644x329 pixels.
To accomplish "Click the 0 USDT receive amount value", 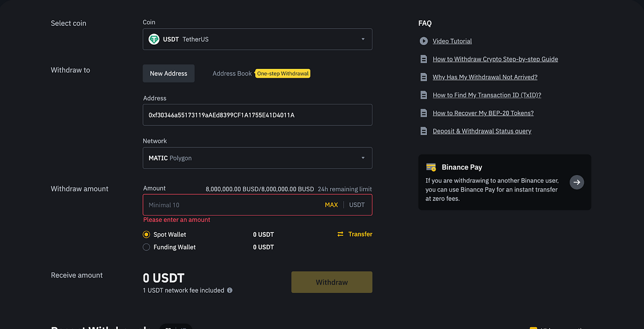I will click(164, 278).
